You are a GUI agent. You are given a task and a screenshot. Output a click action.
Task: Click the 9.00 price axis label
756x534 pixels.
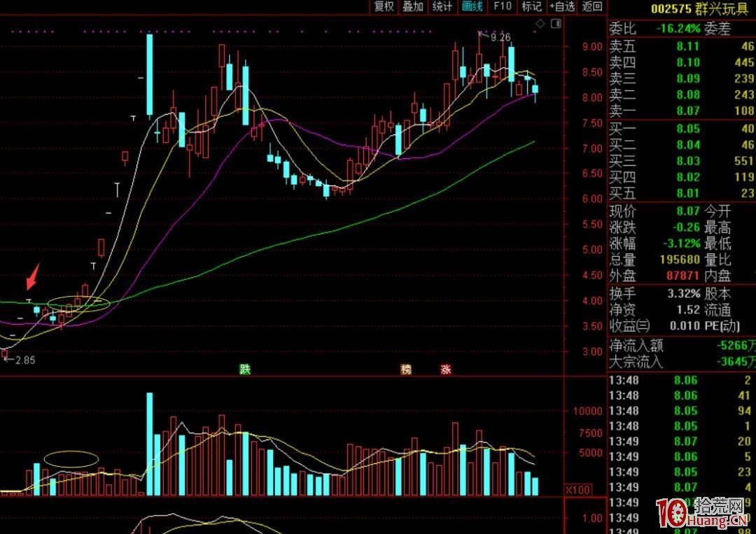tap(593, 46)
